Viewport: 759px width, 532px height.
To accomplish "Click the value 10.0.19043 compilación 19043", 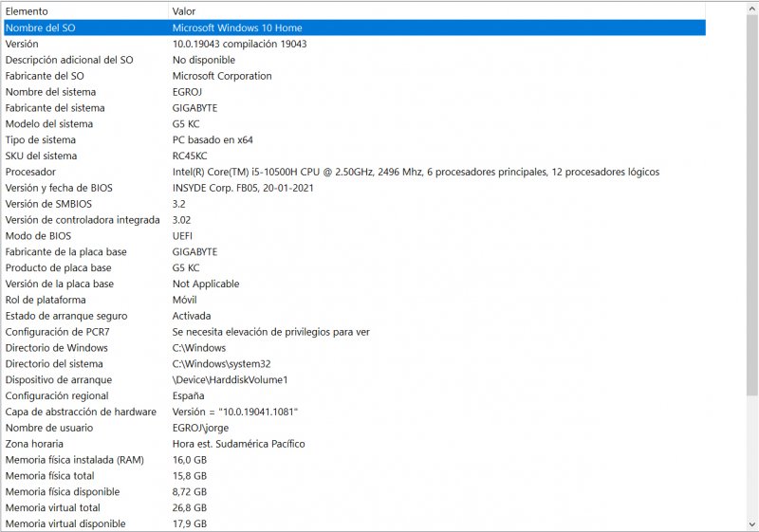I will point(240,44).
